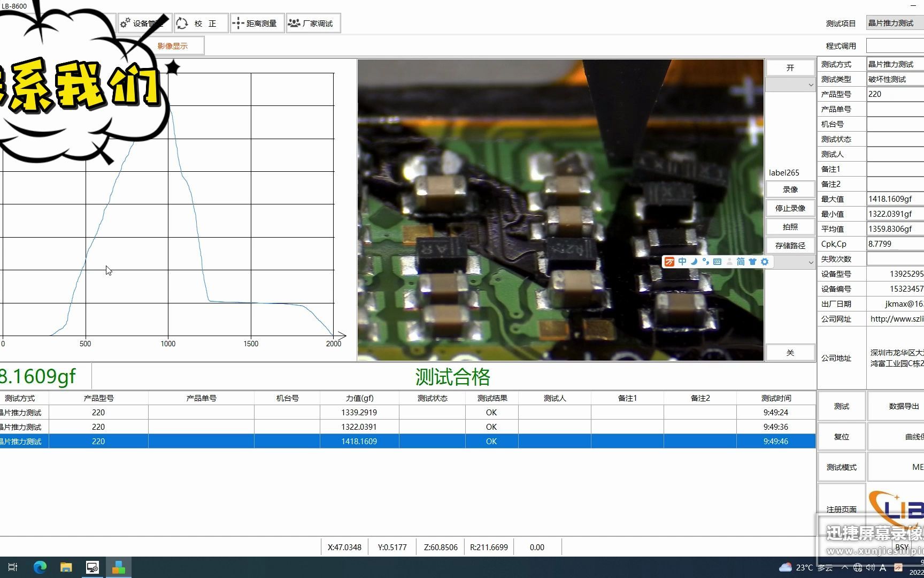Take a snapshot with 拍照 button

(790, 227)
